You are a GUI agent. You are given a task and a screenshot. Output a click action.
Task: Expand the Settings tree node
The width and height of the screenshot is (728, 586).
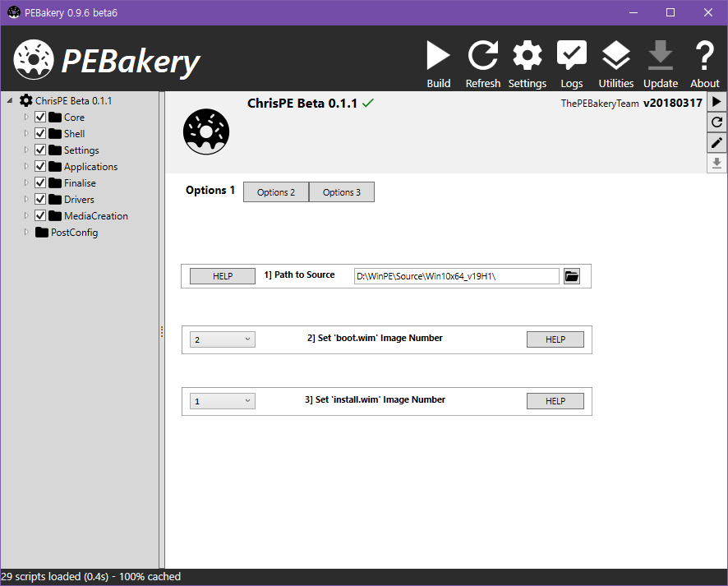pyautogui.click(x=26, y=150)
